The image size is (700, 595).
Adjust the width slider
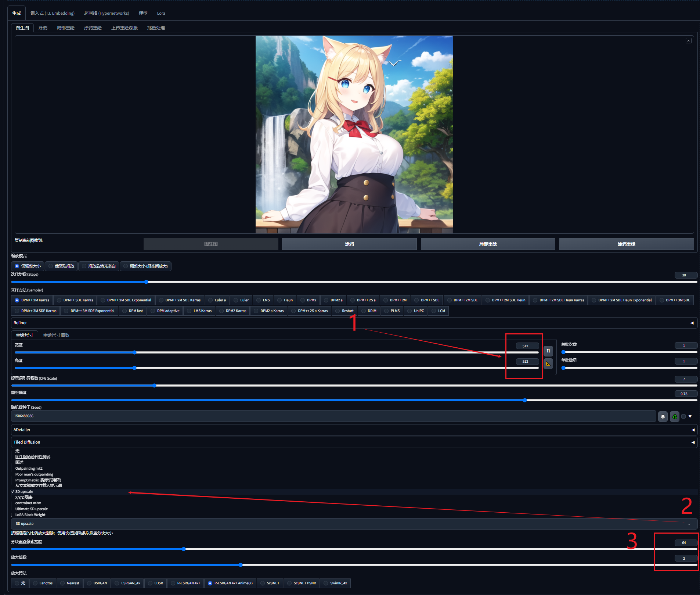(x=277, y=352)
